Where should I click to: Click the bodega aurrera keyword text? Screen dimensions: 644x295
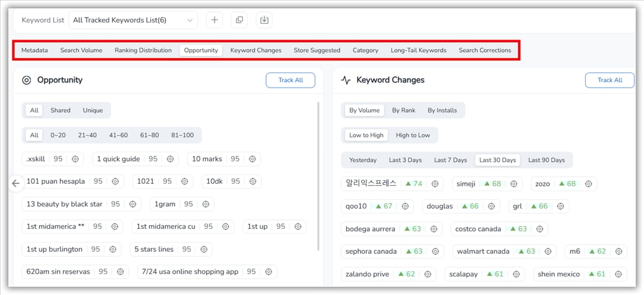(x=371, y=229)
